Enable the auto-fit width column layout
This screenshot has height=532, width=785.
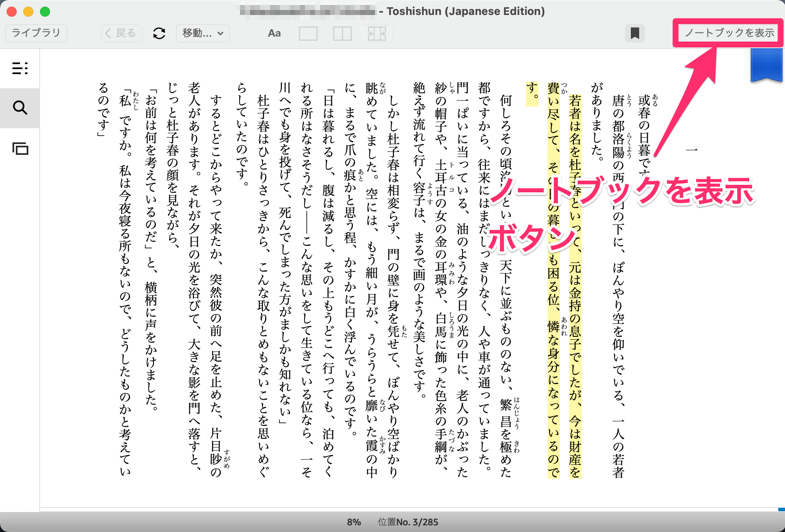(x=377, y=33)
